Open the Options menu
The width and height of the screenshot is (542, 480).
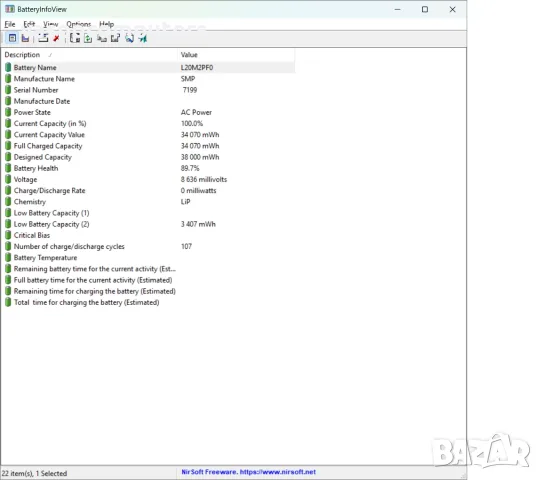79,24
